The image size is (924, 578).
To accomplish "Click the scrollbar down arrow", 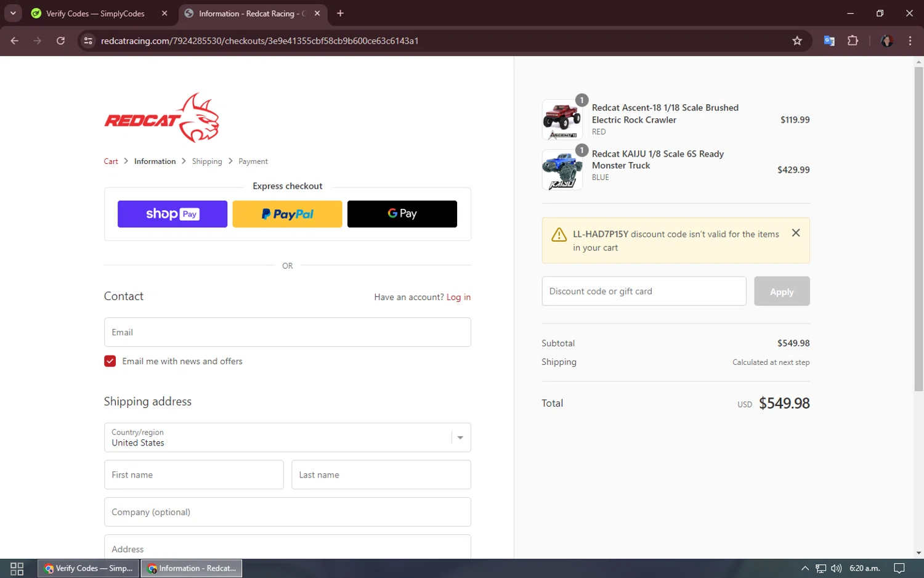I will 918,553.
